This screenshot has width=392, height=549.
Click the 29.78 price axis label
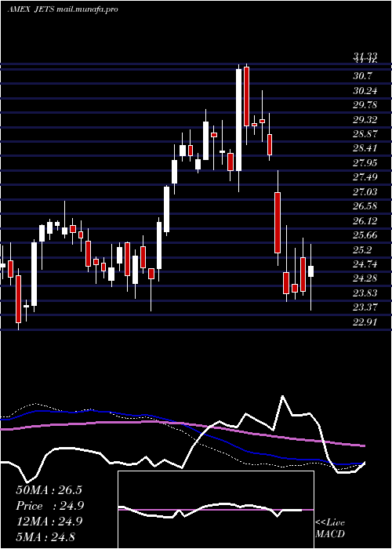365,104
